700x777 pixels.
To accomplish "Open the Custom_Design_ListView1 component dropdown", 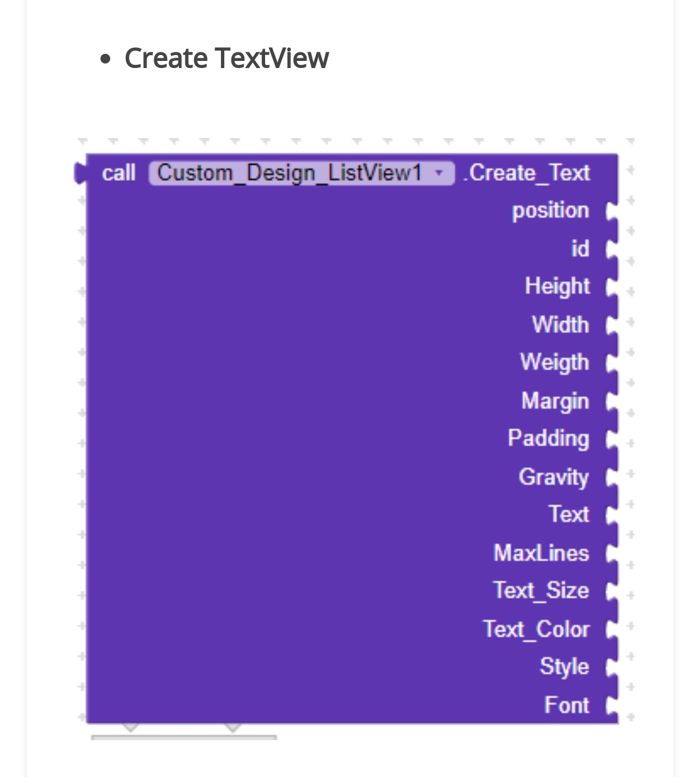I will click(439, 173).
